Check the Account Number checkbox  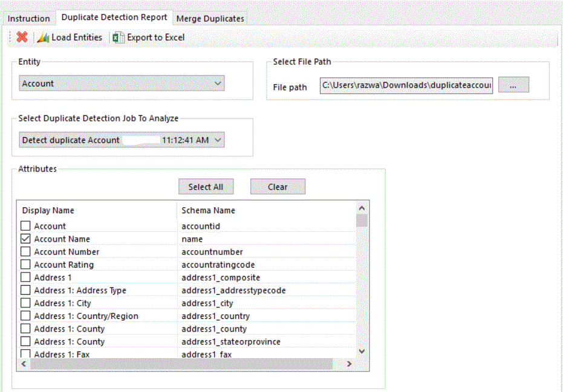click(x=25, y=252)
